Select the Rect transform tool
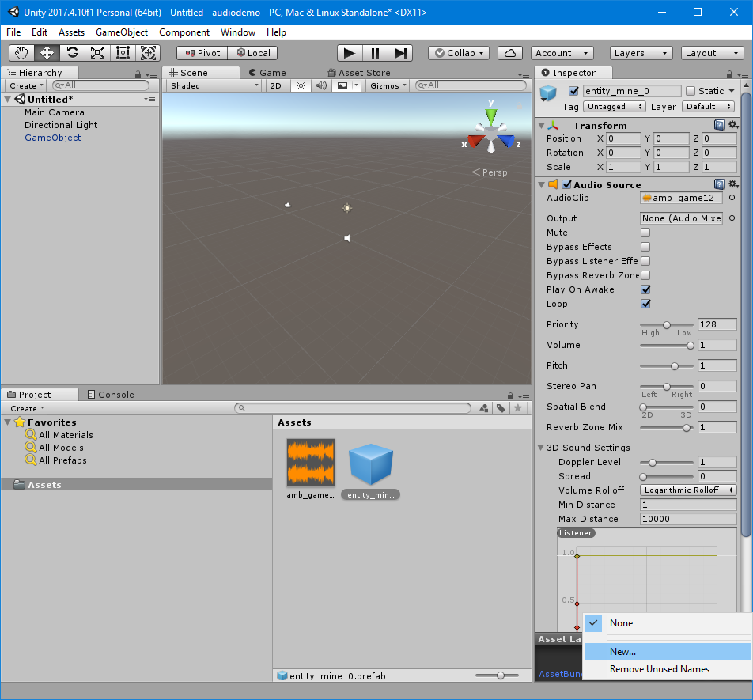 (x=123, y=53)
